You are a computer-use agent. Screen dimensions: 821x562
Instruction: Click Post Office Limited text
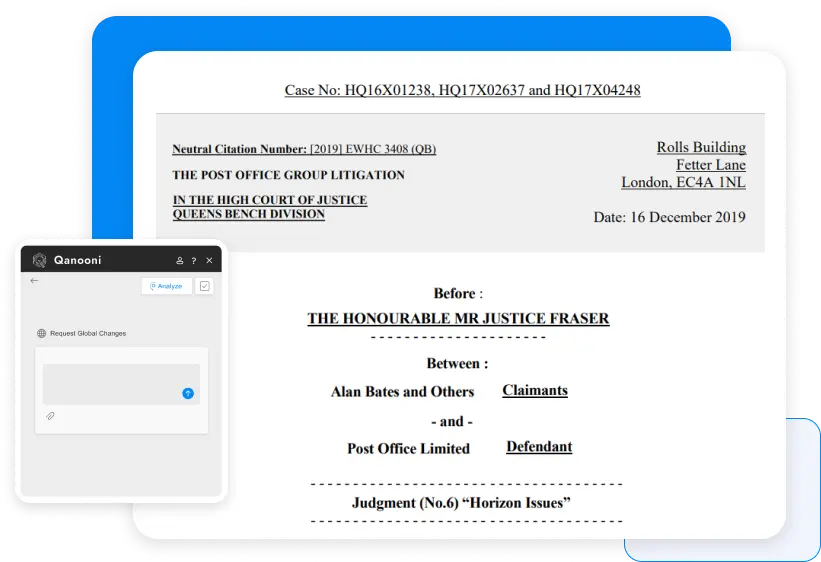(x=408, y=448)
